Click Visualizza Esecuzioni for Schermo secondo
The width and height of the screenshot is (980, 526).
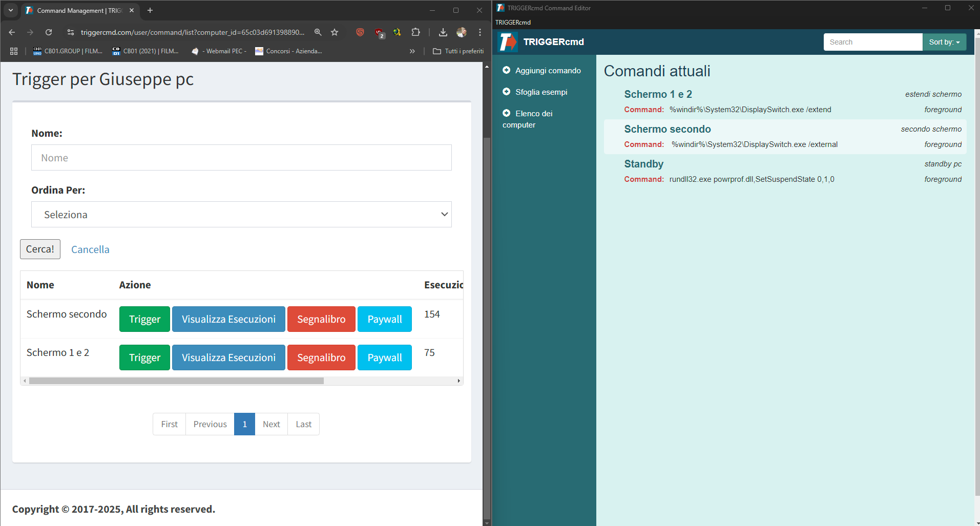coord(228,319)
